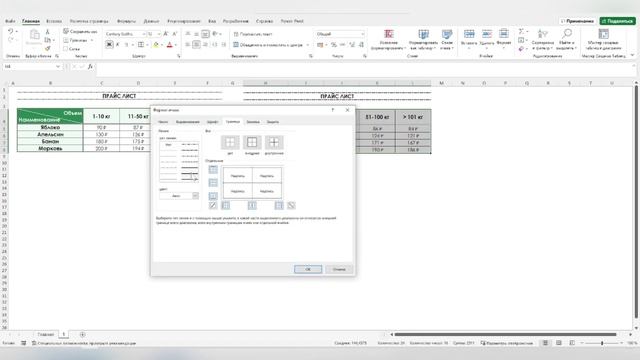Click the red font color icon
640x360 pixels.
pyautogui.click(x=169, y=44)
